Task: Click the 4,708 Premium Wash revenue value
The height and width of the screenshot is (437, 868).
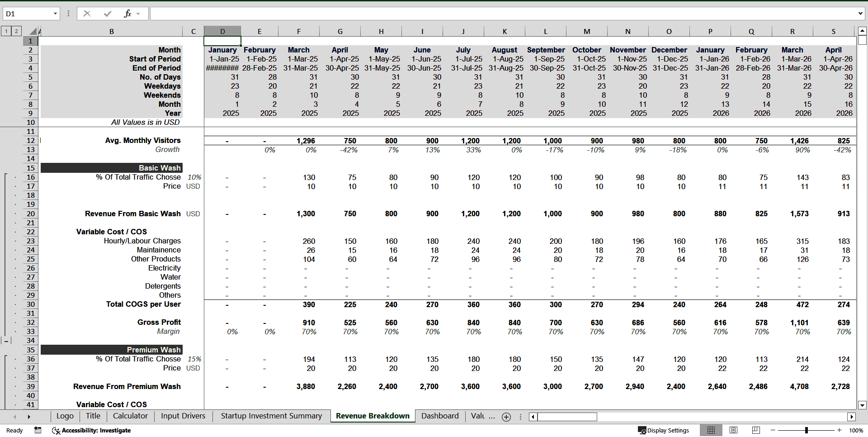Action: point(799,387)
